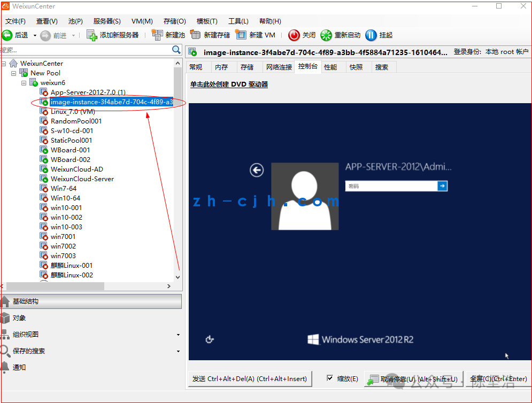Click Send Ctrl+Alt+Del button

click(250, 378)
